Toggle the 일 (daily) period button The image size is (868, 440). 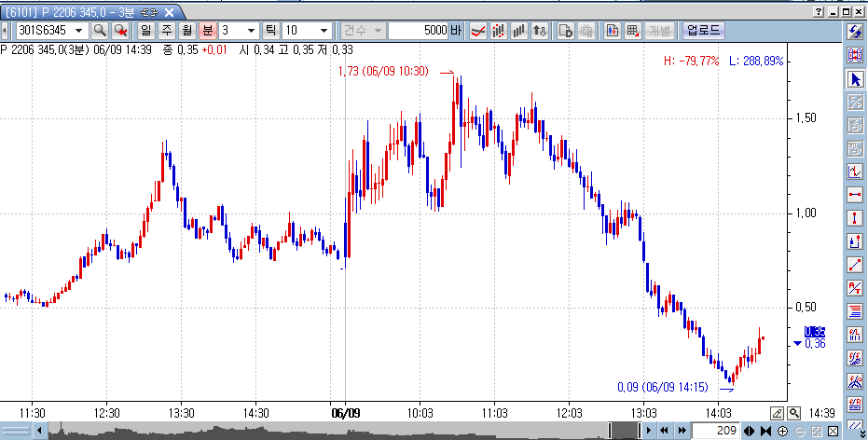coord(146,31)
